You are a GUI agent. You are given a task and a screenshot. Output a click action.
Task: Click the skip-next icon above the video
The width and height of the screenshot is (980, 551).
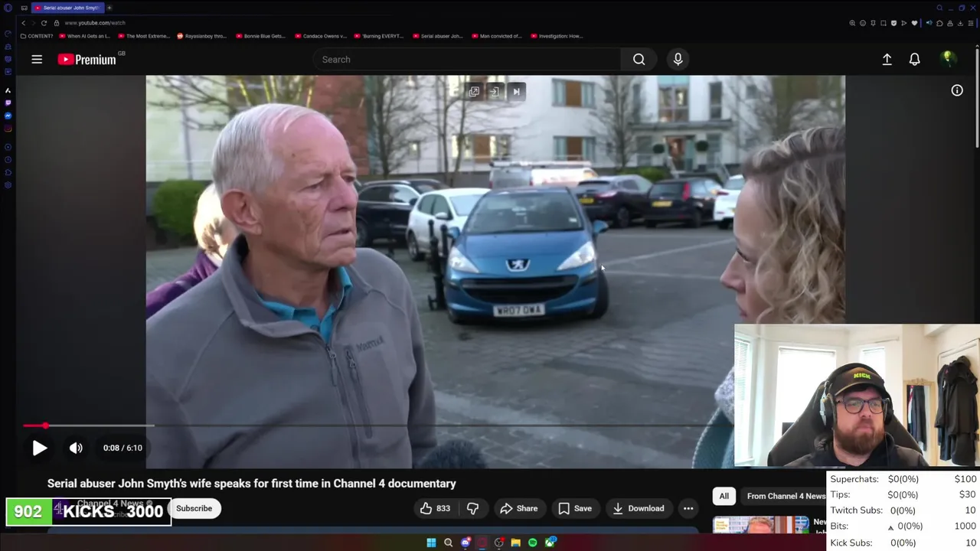click(516, 92)
